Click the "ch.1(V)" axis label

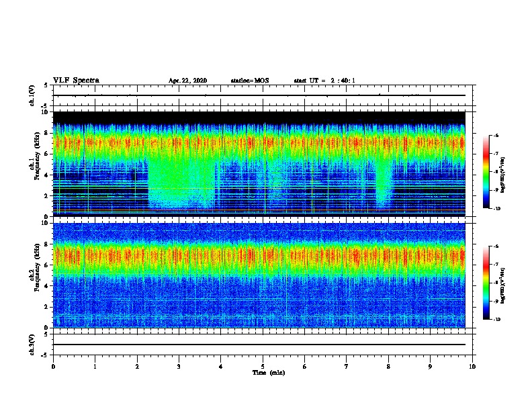pyautogui.click(x=32, y=95)
